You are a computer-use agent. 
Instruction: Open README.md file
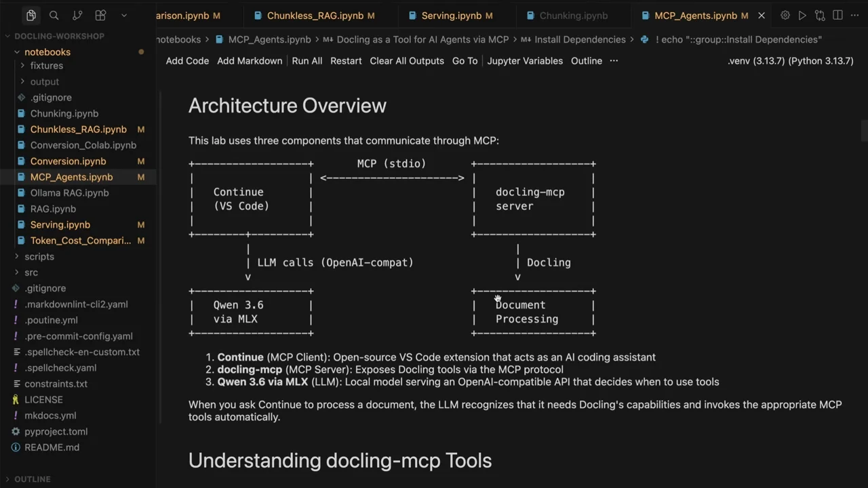click(52, 447)
